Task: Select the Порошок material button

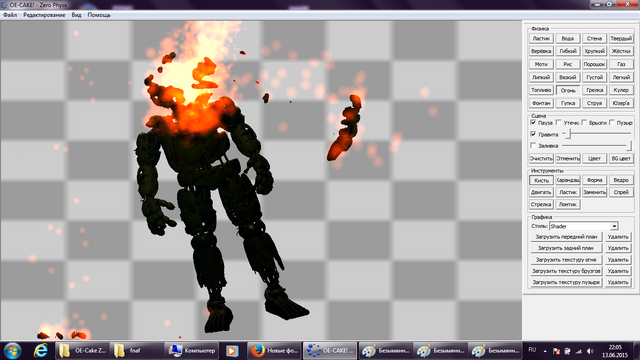Action: click(594, 64)
